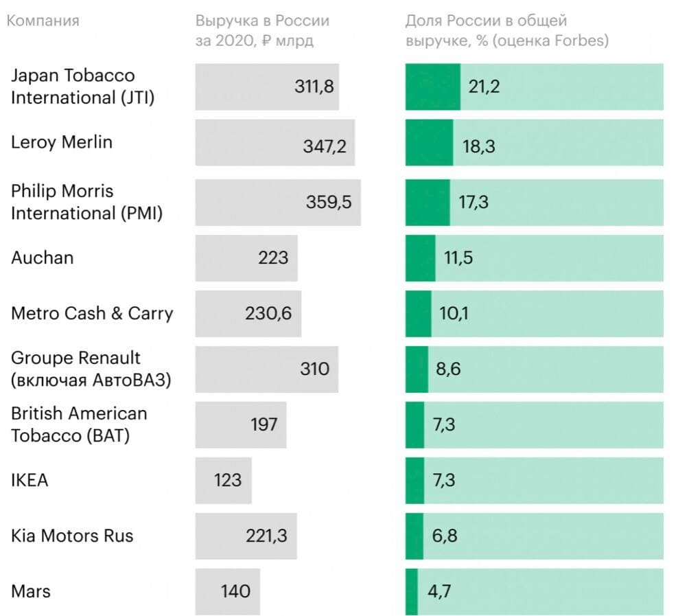676x616 pixels.
Task: Click the 347,2 revenue bar for Leroy Merlin
Action: point(275,142)
